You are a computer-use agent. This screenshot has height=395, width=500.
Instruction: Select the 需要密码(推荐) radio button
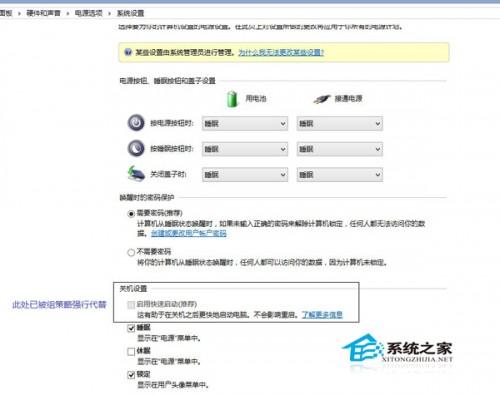131,214
